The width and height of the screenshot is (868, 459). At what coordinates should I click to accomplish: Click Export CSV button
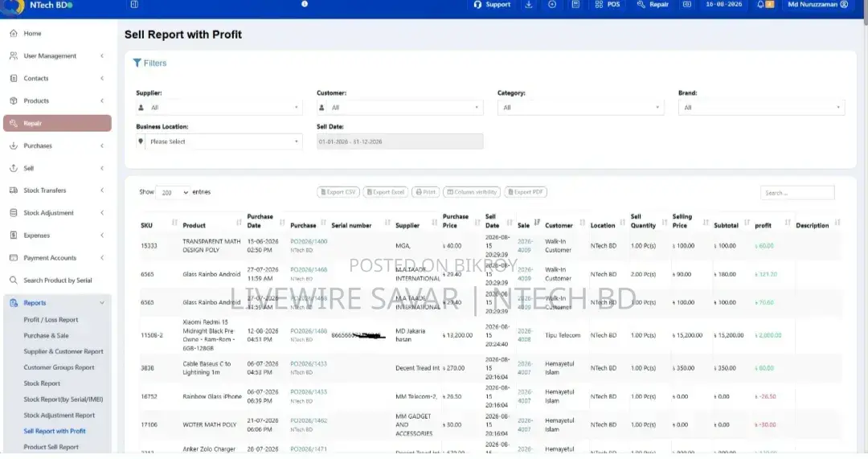coord(338,192)
